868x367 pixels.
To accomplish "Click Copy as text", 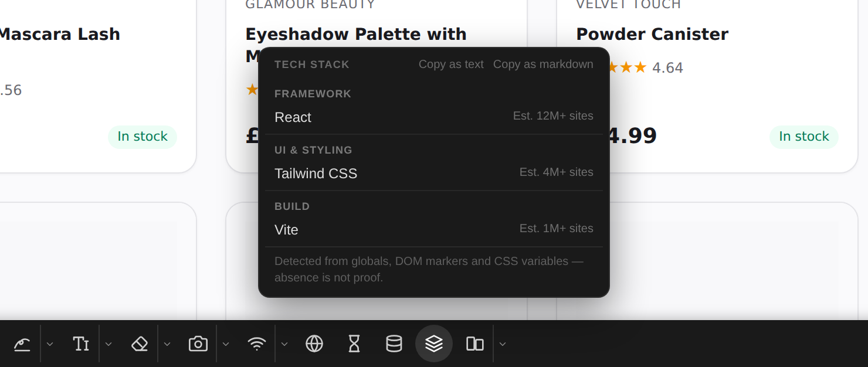I will tap(451, 64).
